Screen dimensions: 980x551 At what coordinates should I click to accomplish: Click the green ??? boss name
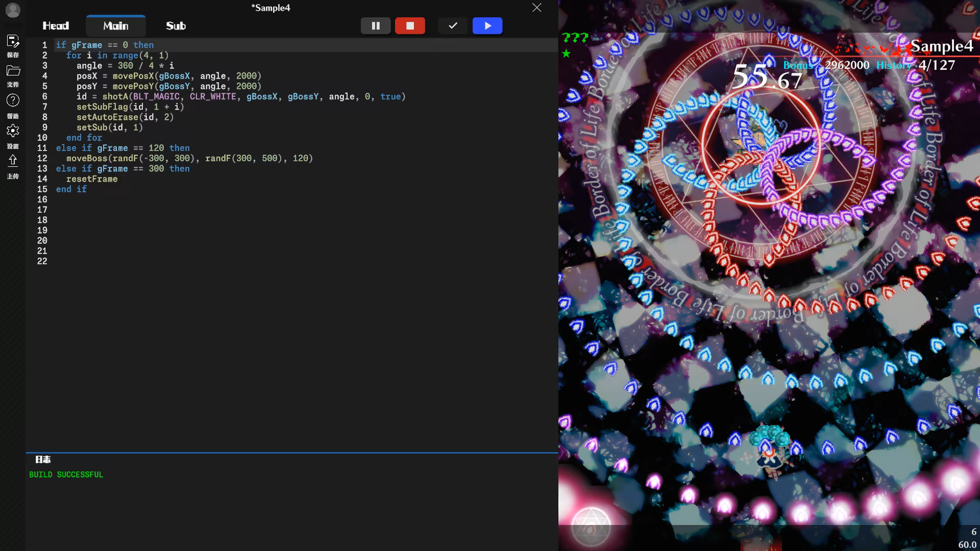pos(575,37)
